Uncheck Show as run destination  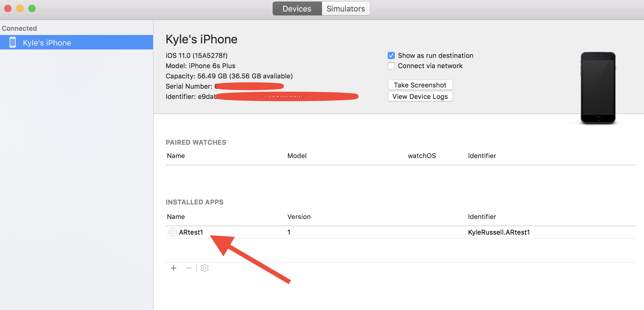[x=391, y=55]
